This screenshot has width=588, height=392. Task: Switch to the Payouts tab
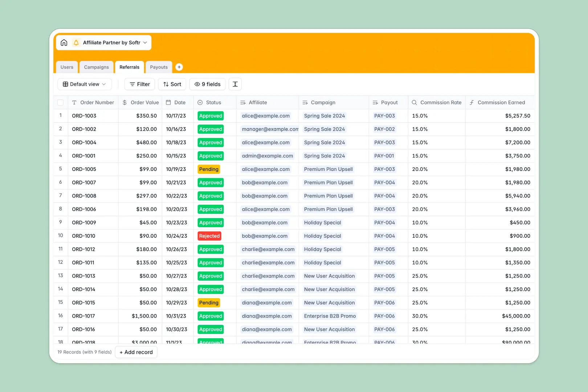[x=159, y=67]
